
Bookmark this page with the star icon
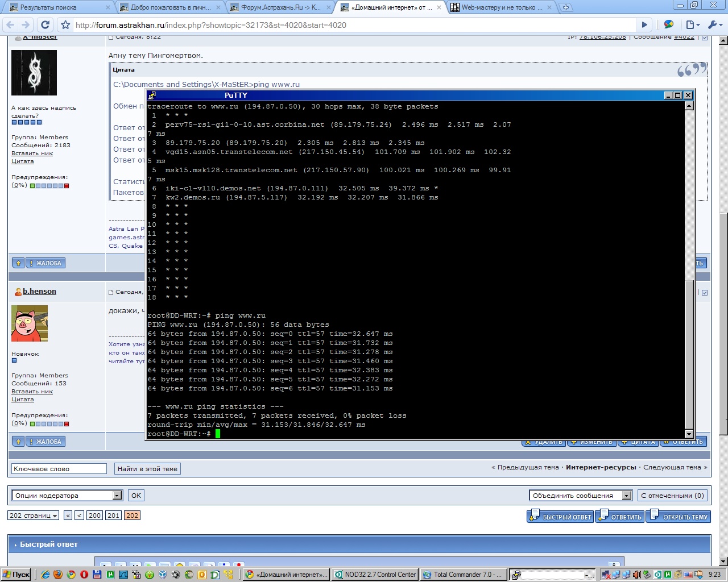65,25
